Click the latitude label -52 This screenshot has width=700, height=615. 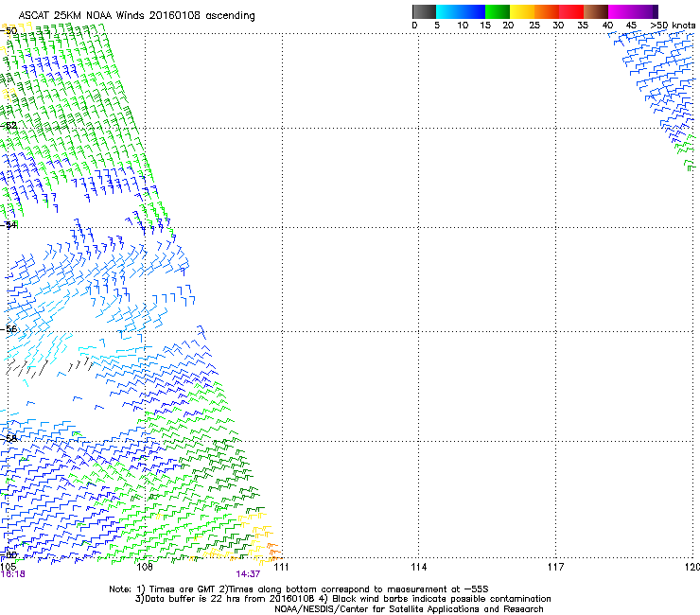coord(9,126)
